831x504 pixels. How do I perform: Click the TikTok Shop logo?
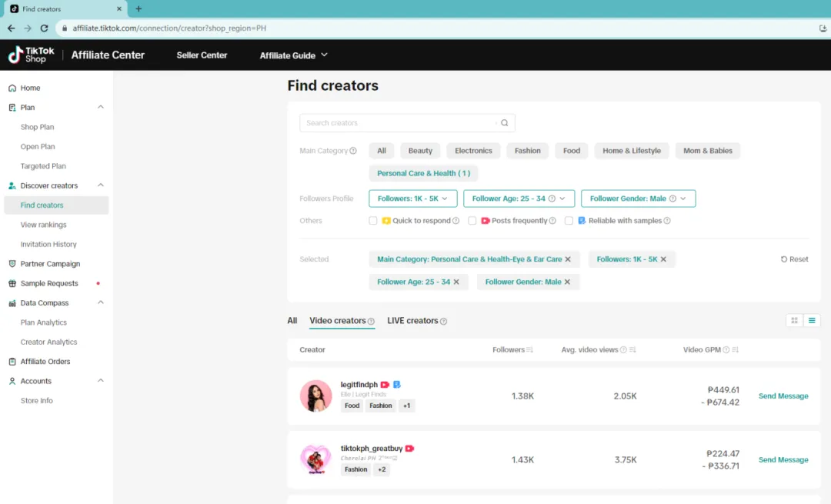pyautogui.click(x=32, y=55)
